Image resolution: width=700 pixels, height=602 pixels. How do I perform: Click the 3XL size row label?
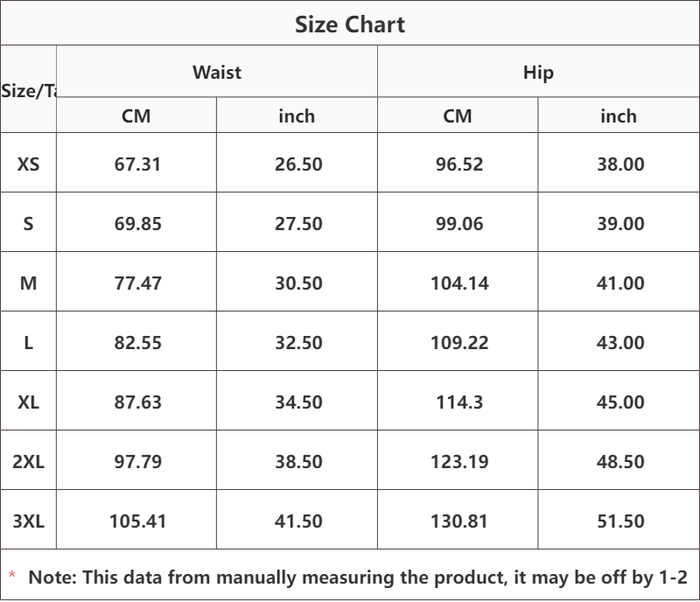(x=28, y=521)
